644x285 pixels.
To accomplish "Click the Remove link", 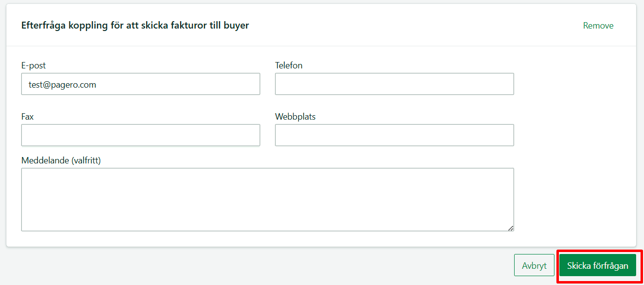I will (x=598, y=26).
